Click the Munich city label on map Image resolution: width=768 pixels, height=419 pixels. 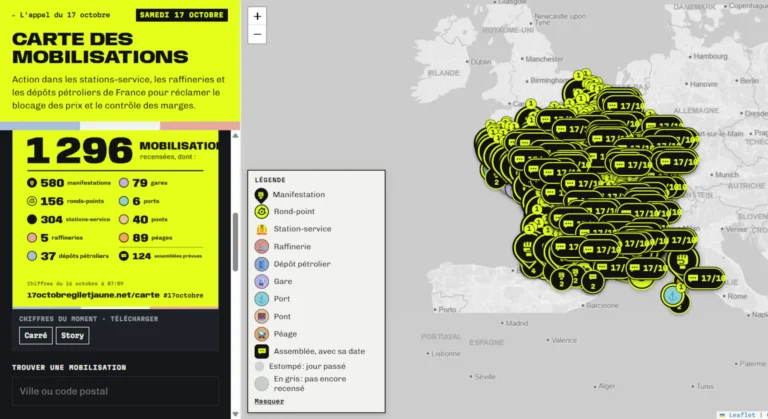pos(726,175)
